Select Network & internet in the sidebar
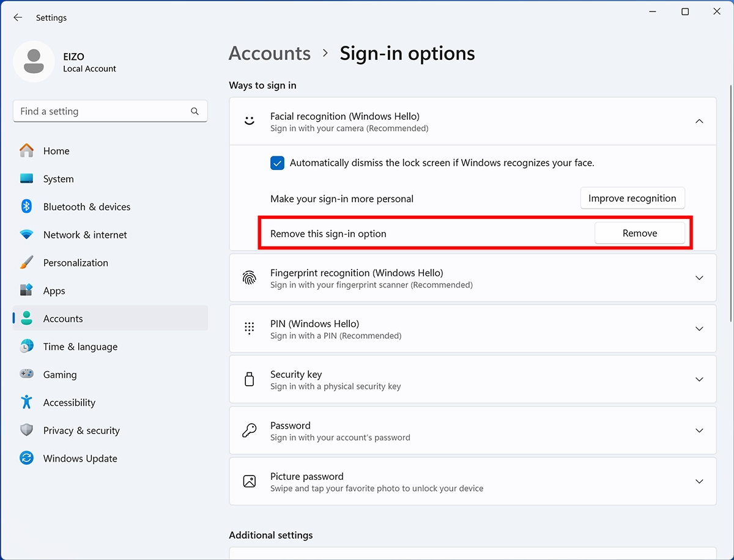The width and height of the screenshot is (734, 560). point(110,235)
